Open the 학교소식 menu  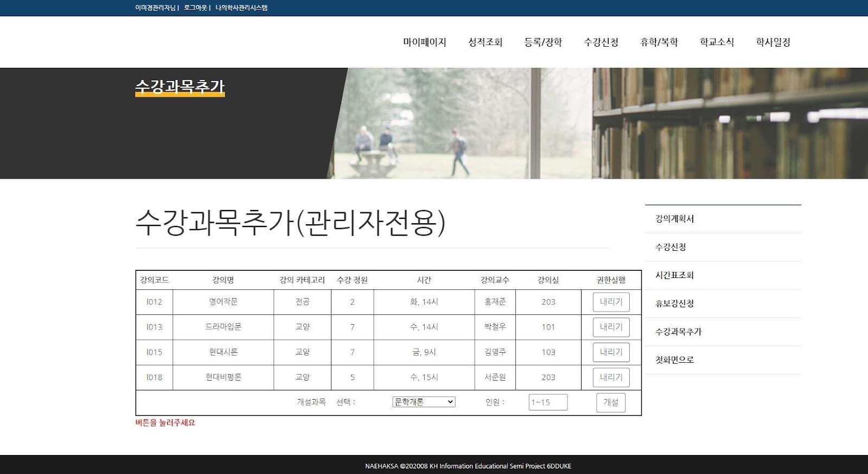(x=717, y=42)
